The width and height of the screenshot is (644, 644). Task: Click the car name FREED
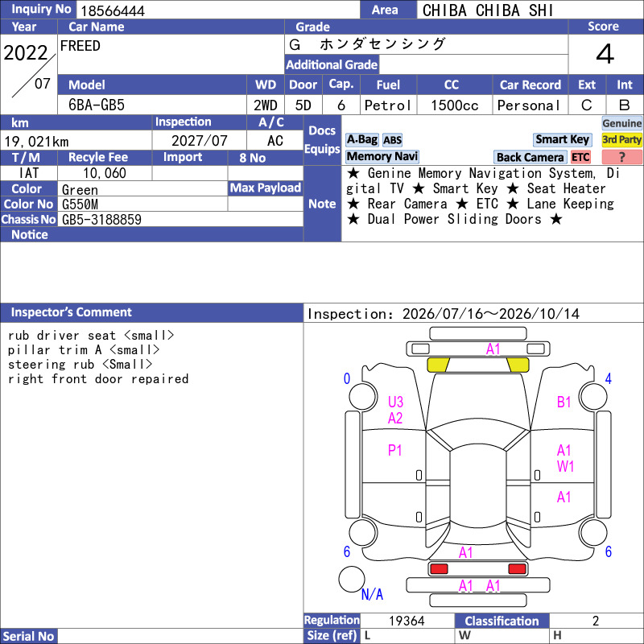(x=80, y=46)
